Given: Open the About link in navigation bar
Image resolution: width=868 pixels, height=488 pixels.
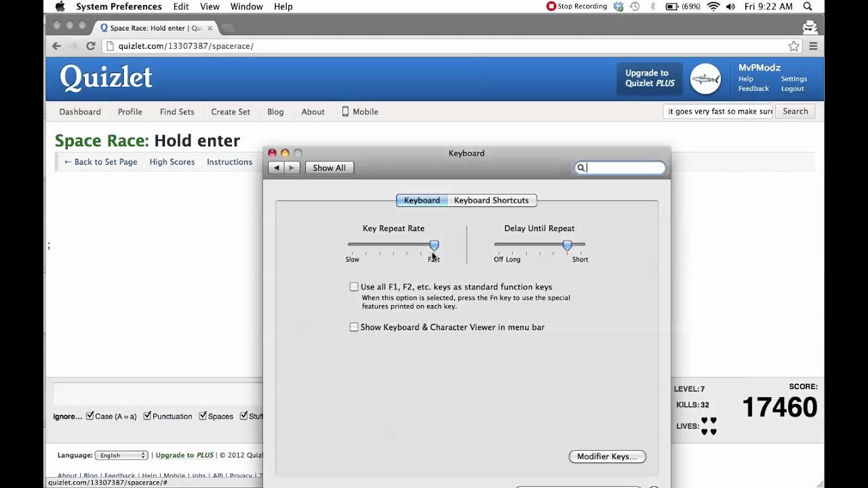Looking at the screenshot, I should click(x=313, y=112).
